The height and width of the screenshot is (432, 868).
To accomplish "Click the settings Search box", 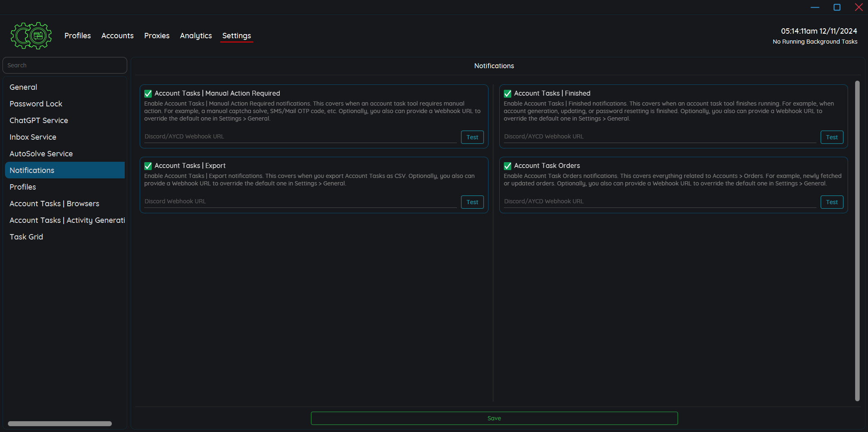I will (x=65, y=65).
